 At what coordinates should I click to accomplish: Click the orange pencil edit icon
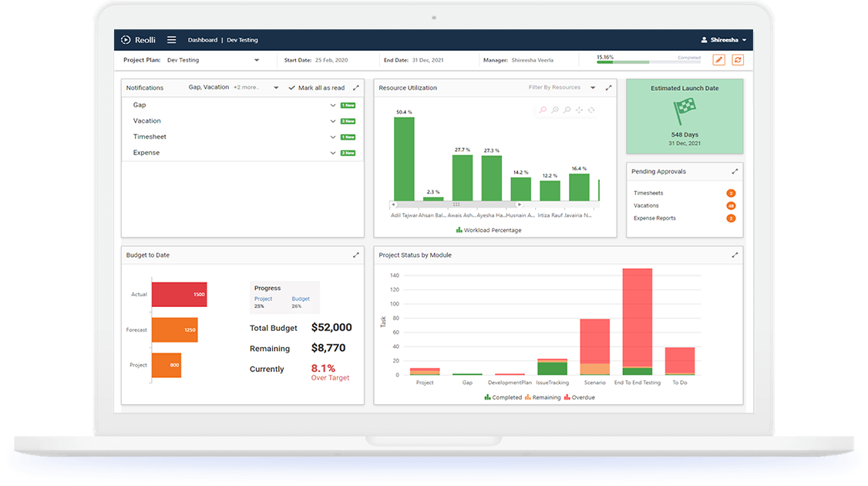click(718, 60)
